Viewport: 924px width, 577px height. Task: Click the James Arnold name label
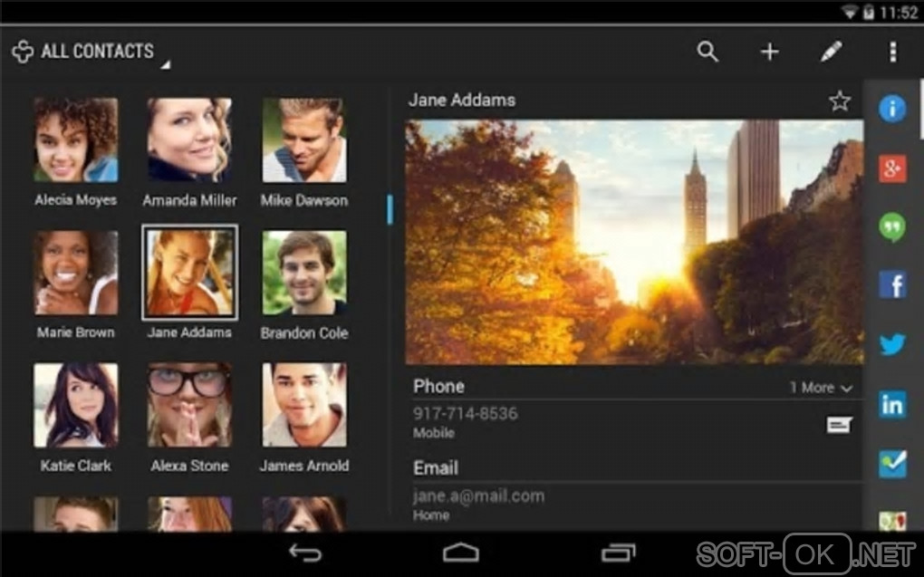[x=304, y=466]
